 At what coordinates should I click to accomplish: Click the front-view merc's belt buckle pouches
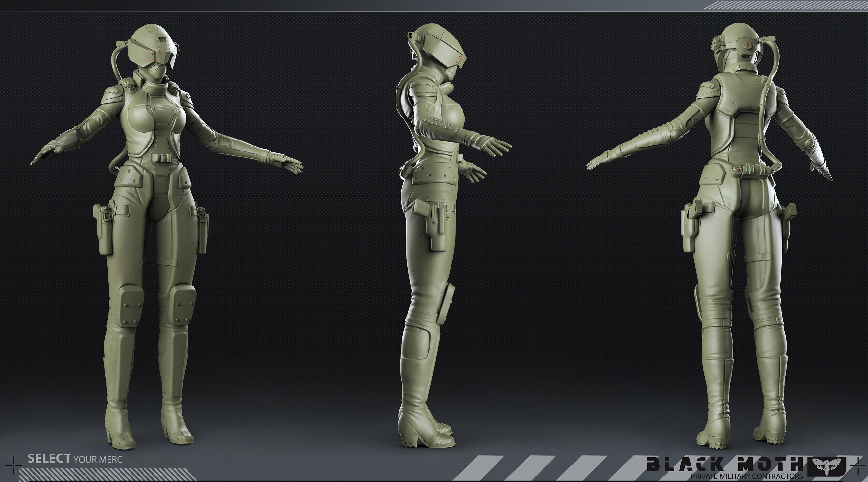pos(163,157)
